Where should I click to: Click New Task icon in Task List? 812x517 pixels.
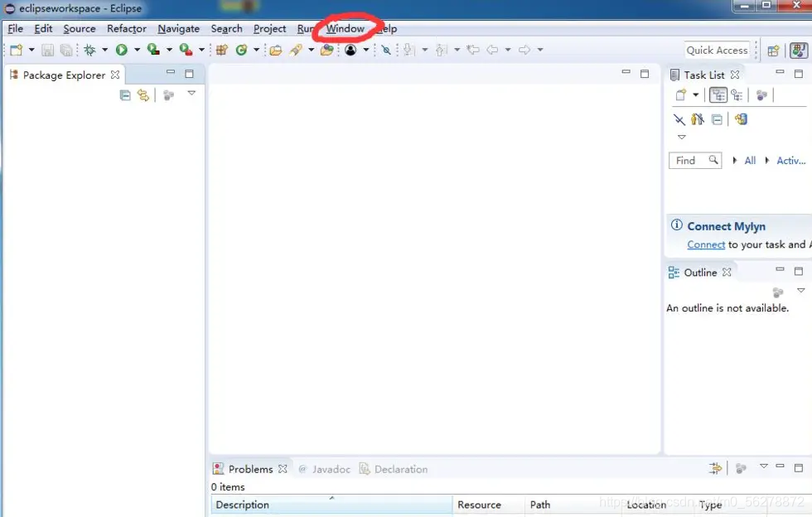click(681, 94)
